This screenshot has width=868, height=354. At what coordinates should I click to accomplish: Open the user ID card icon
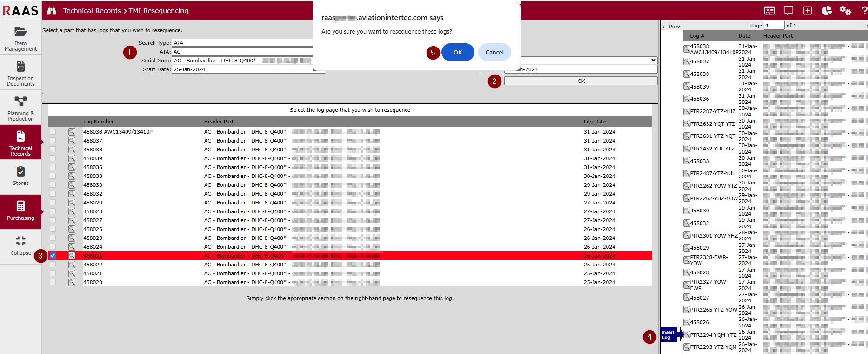(769, 10)
